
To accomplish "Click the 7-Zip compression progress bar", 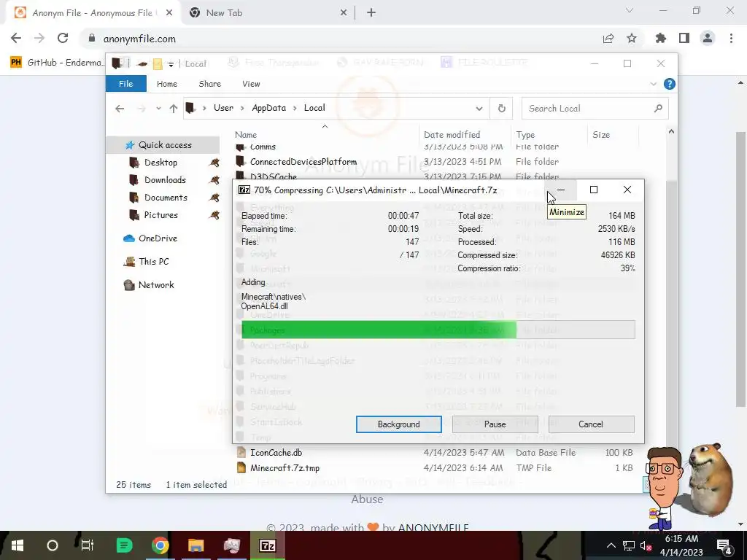I will click(x=438, y=330).
